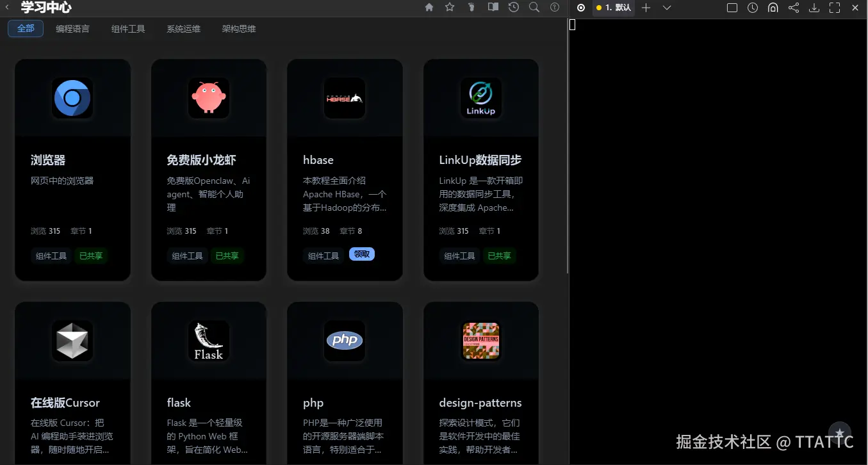Open the hbase course title

318,160
